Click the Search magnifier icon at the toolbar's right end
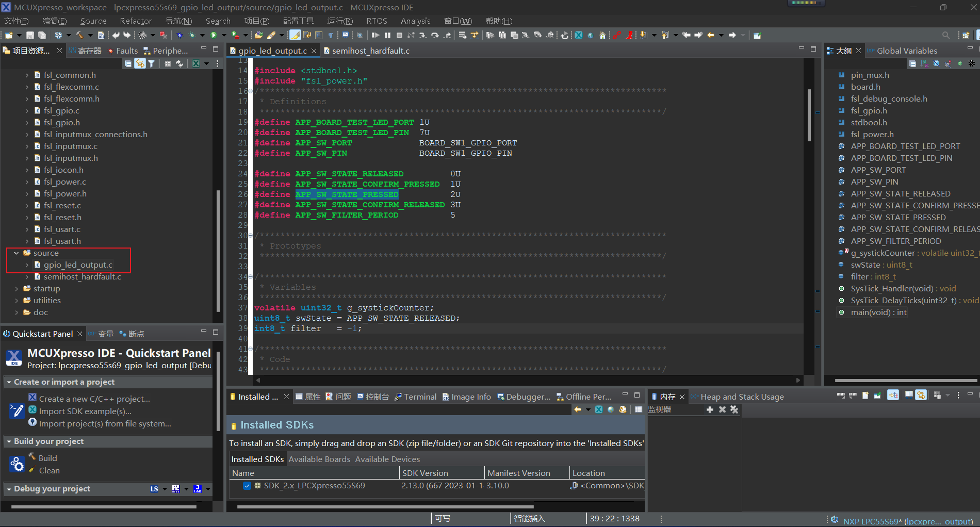980x527 pixels. pos(946,35)
